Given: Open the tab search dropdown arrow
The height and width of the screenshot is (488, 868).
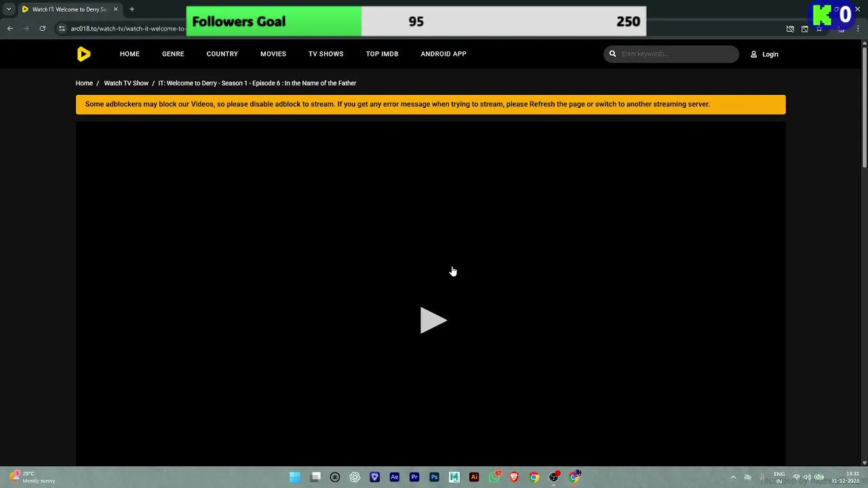Looking at the screenshot, I should [9, 9].
